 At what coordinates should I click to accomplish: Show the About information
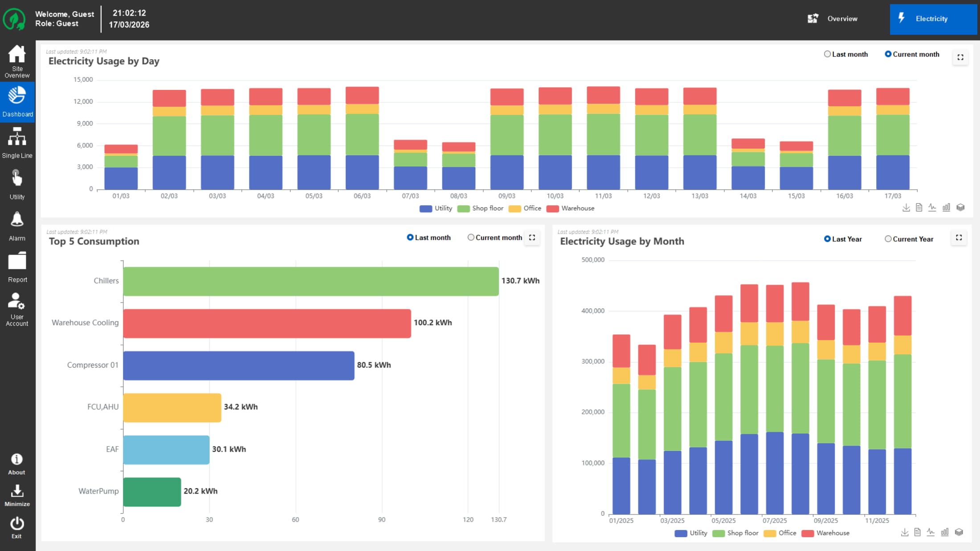click(17, 464)
